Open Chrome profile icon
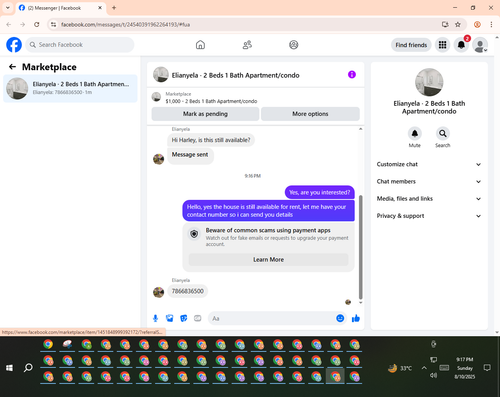This screenshot has width=500, height=397. (477, 24)
